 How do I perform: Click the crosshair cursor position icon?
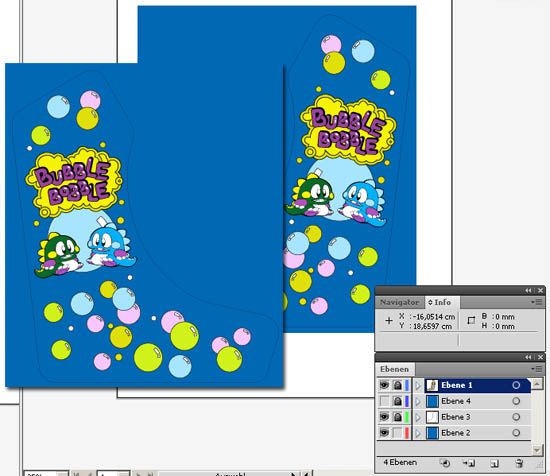[x=389, y=321]
